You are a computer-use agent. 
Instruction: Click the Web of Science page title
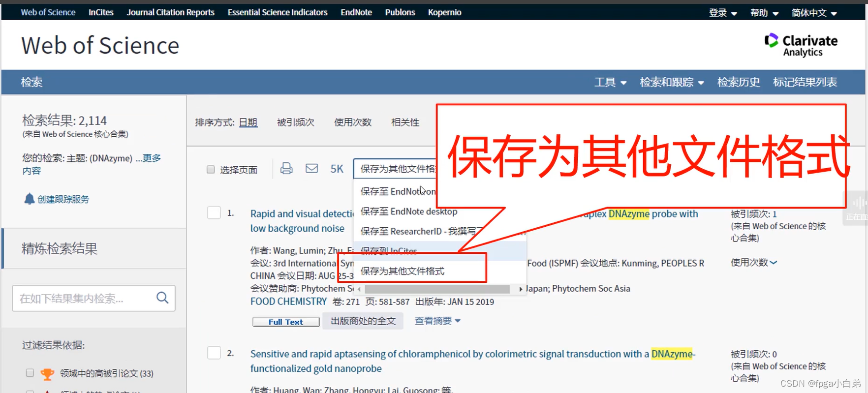point(100,45)
